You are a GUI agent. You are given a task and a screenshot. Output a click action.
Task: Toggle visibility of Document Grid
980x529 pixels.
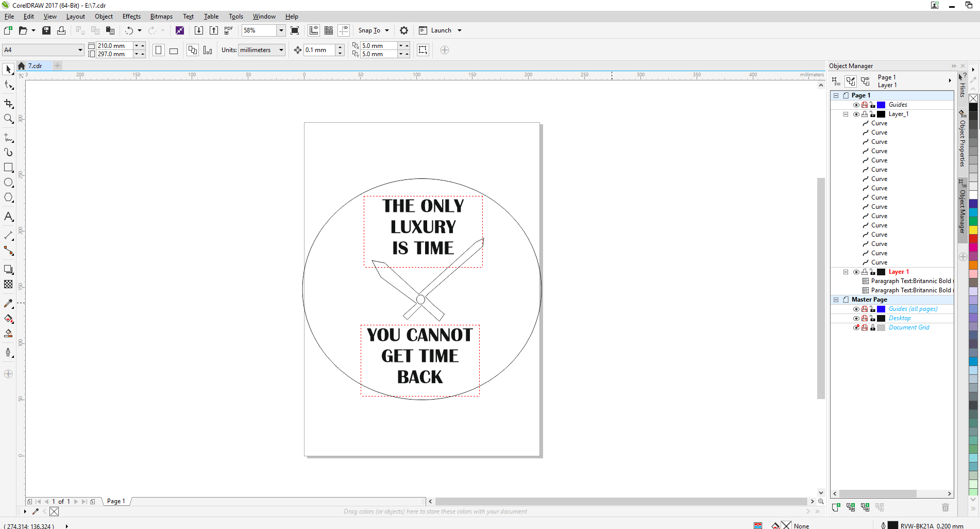point(856,327)
